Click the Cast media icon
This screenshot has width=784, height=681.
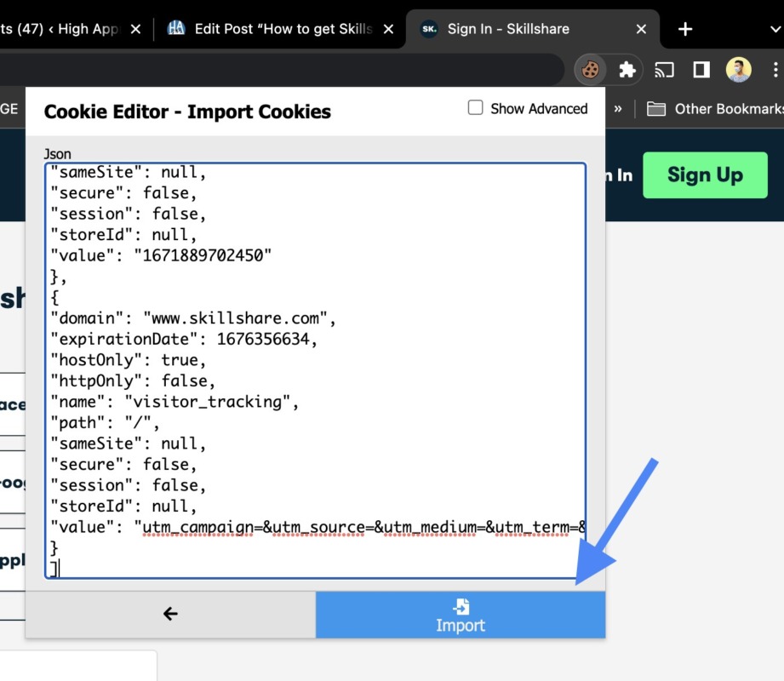[664, 70]
